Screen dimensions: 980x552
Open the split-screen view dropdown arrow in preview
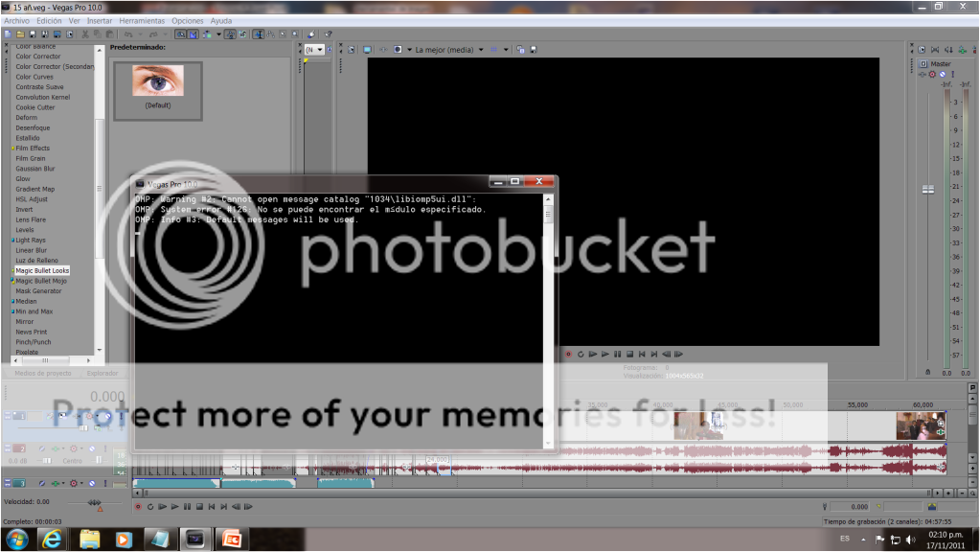pyautogui.click(x=409, y=50)
